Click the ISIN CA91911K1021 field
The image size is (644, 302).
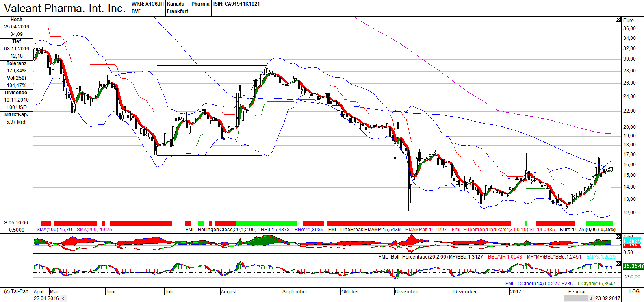236,4
